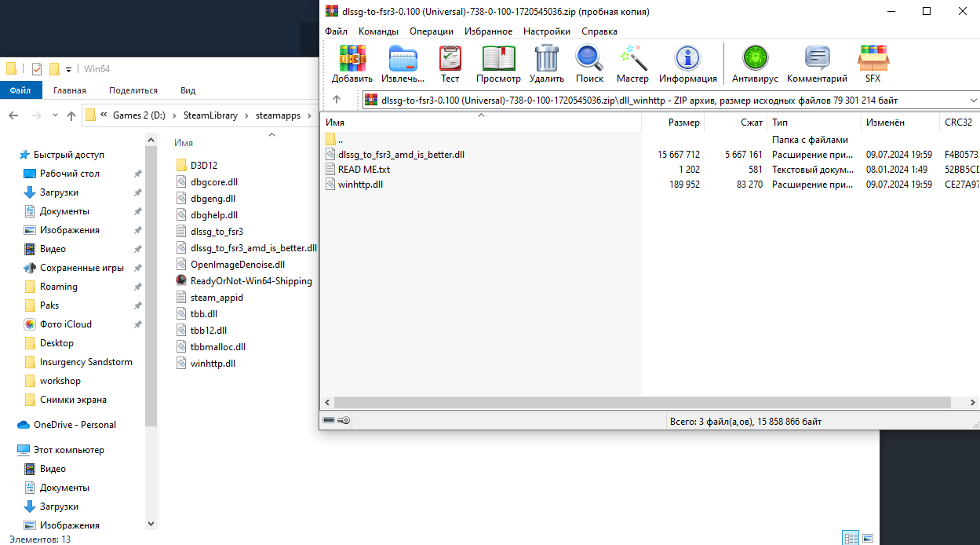This screenshot has width=980, height=545.
Task: Switch to Главная tab in Explorer
Action: 70,90
